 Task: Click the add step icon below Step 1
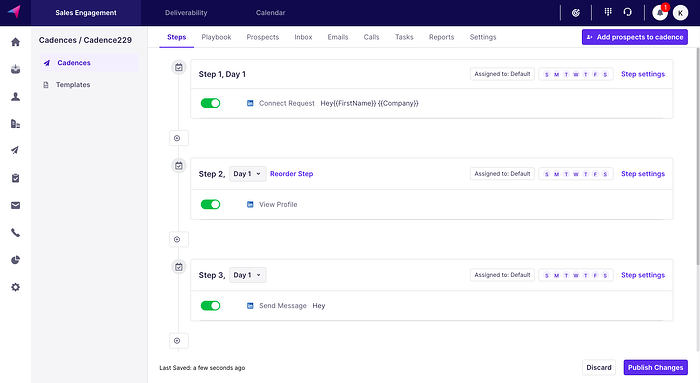pos(177,138)
